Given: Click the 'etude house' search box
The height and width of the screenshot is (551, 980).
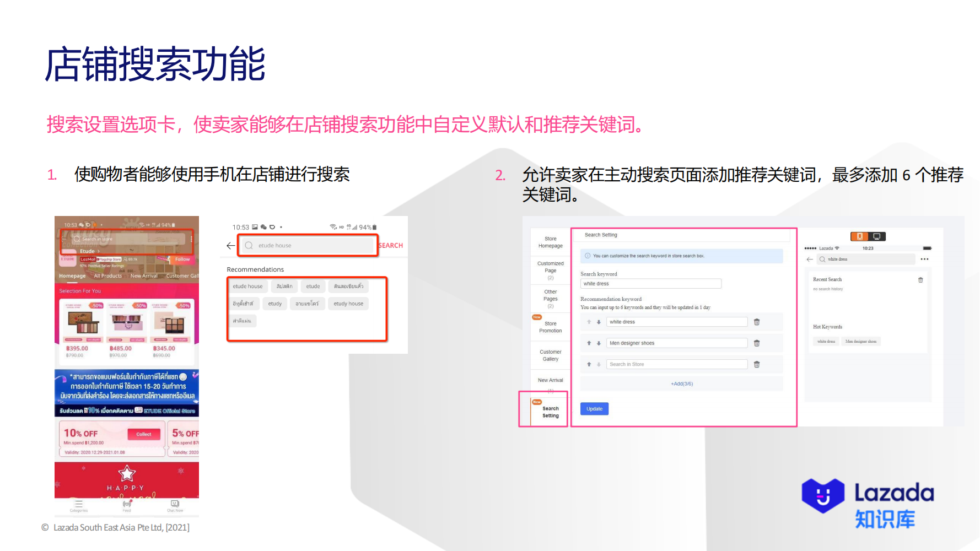Looking at the screenshot, I should [308, 246].
